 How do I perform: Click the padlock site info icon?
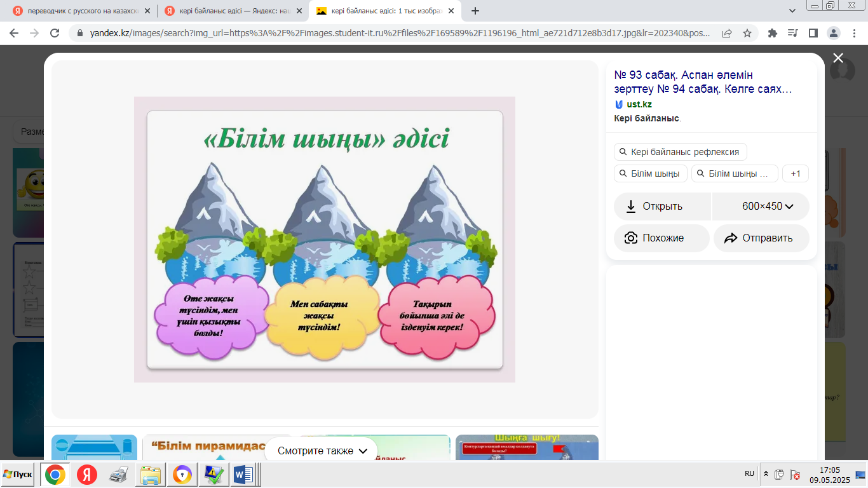click(79, 33)
